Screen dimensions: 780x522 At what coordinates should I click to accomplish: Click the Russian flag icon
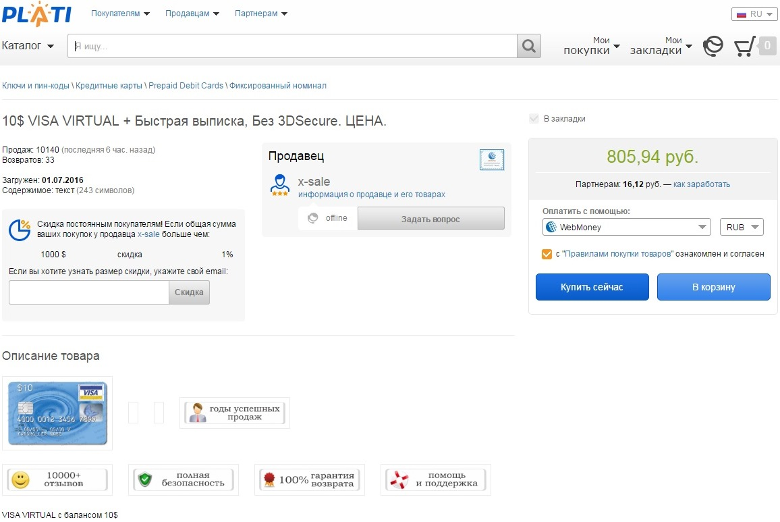pyautogui.click(x=742, y=14)
